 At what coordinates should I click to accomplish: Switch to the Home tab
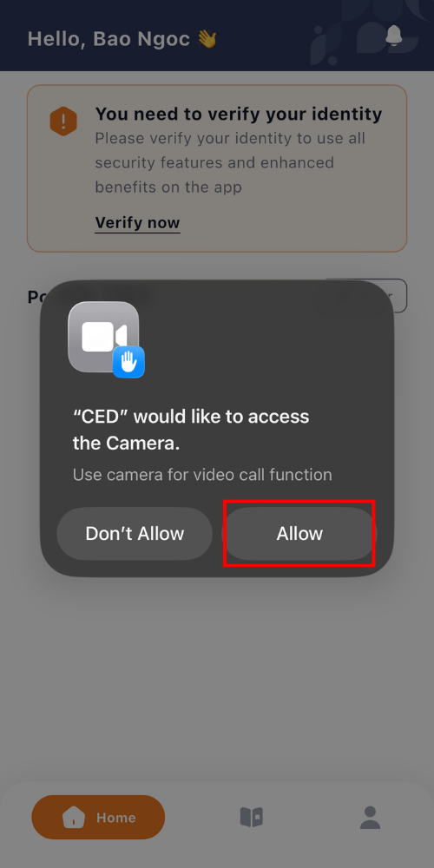pos(99,817)
